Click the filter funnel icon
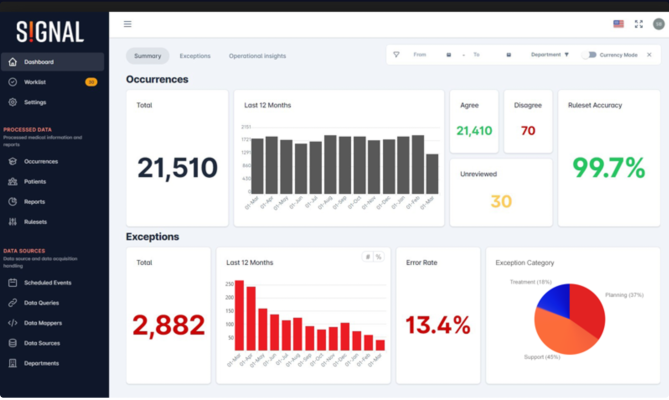Image resolution: width=669 pixels, height=400 pixels. tap(397, 55)
